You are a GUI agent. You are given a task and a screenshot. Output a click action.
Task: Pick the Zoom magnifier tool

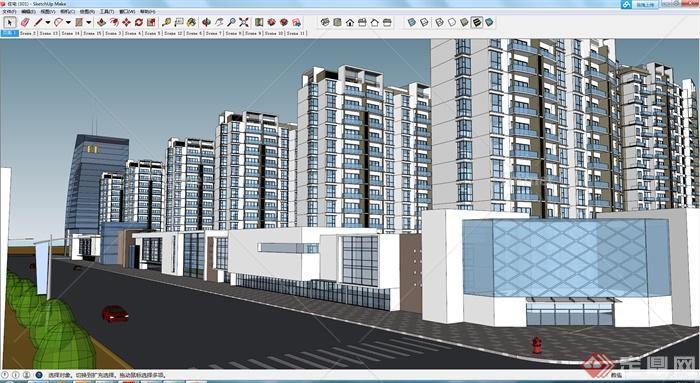tap(231, 22)
